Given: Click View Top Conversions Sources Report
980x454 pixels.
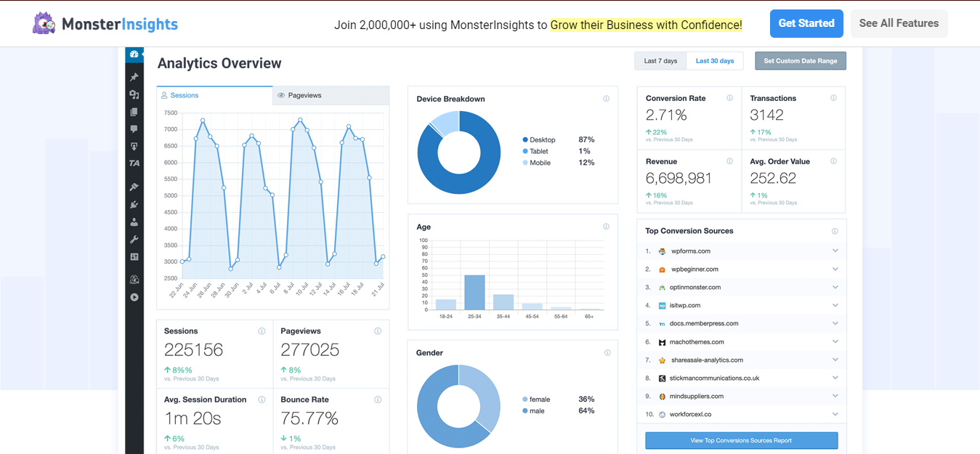Looking at the screenshot, I should pyautogui.click(x=741, y=440).
